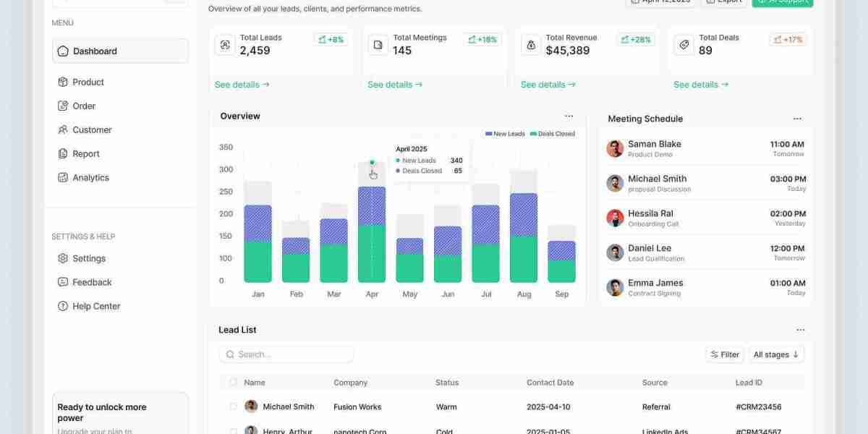
Task: Click the Filter button in Lead List
Action: click(x=725, y=354)
